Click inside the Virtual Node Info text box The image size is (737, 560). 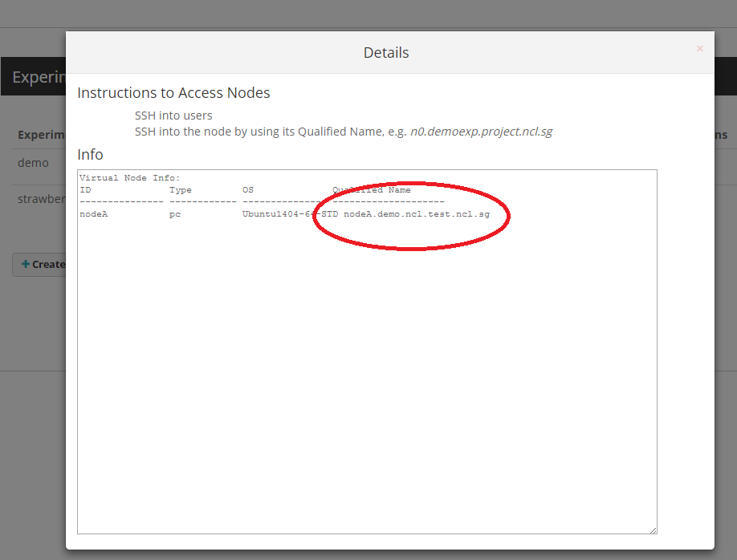point(366,353)
